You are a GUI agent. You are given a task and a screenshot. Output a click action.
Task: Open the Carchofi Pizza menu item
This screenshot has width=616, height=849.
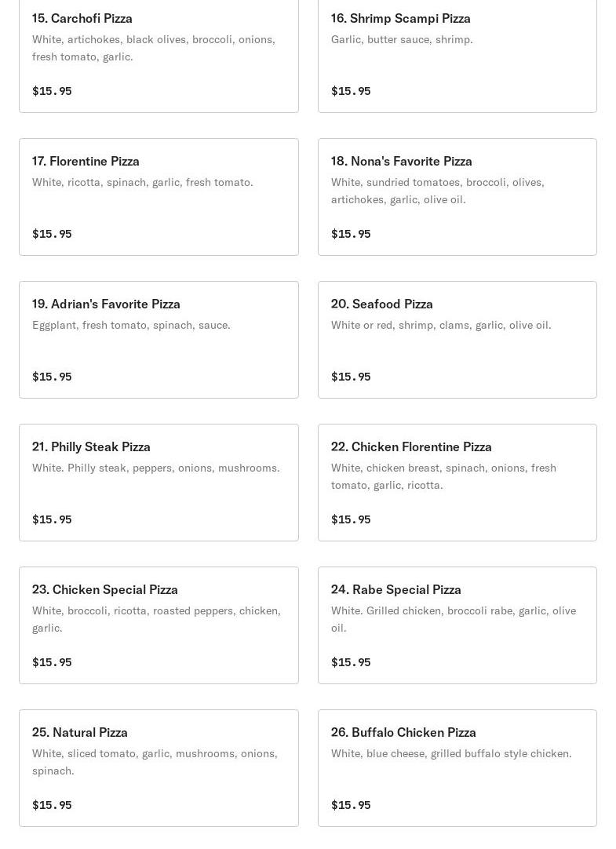tap(82, 18)
